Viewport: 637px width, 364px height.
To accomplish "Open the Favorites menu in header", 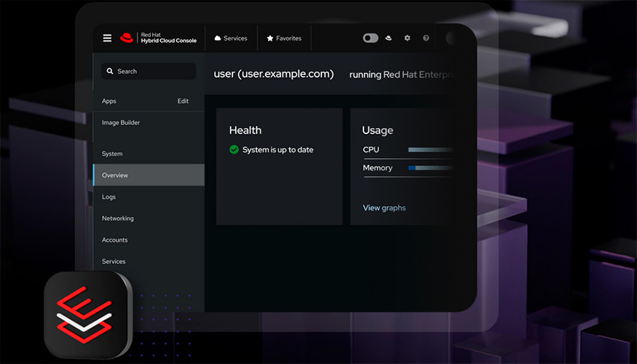I will point(284,38).
